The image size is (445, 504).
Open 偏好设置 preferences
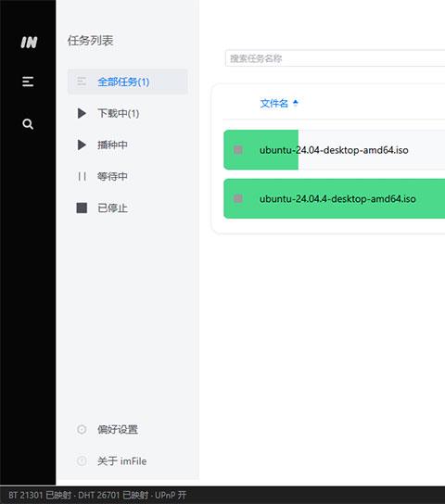tap(128, 430)
